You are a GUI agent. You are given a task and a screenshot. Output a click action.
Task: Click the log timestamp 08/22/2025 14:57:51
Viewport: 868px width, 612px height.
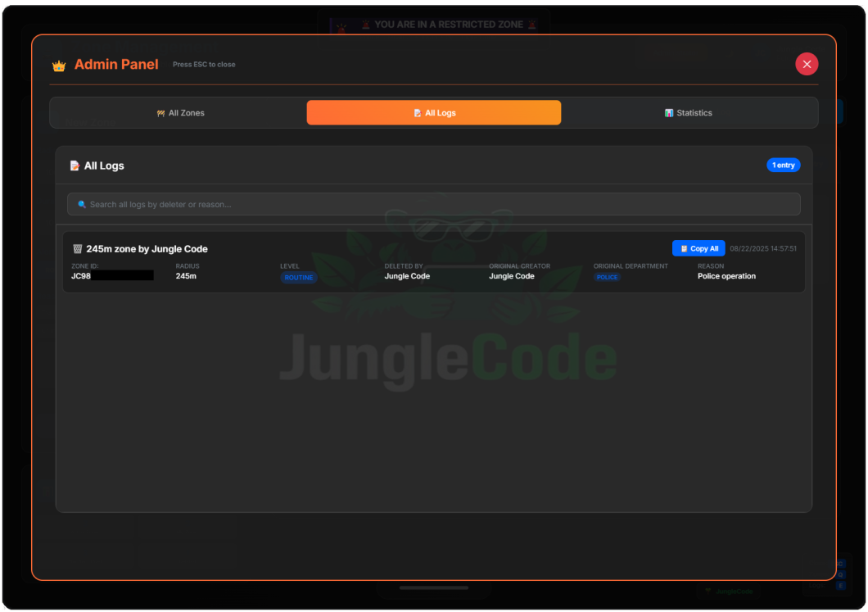pyautogui.click(x=762, y=249)
